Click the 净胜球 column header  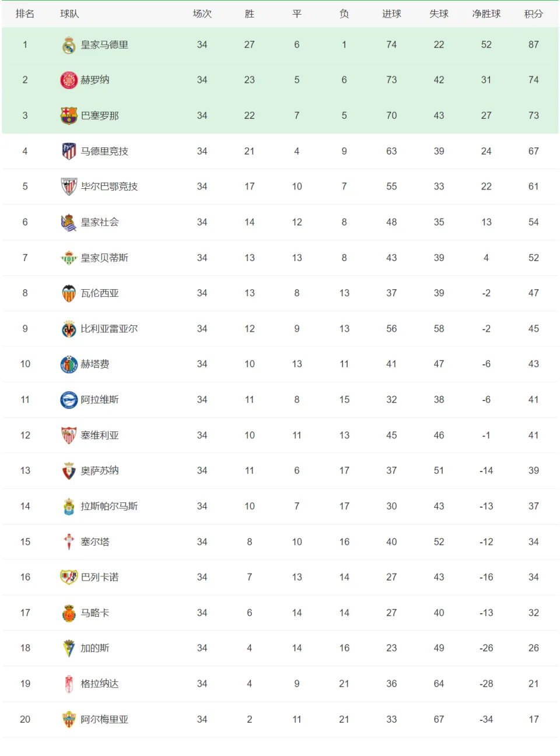(x=487, y=14)
